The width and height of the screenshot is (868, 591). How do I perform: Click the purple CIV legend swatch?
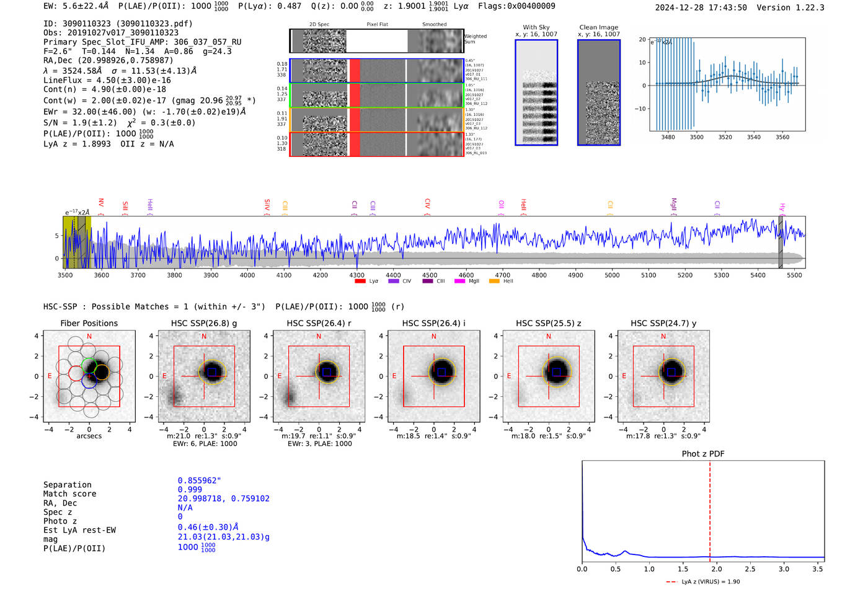click(x=393, y=282)
